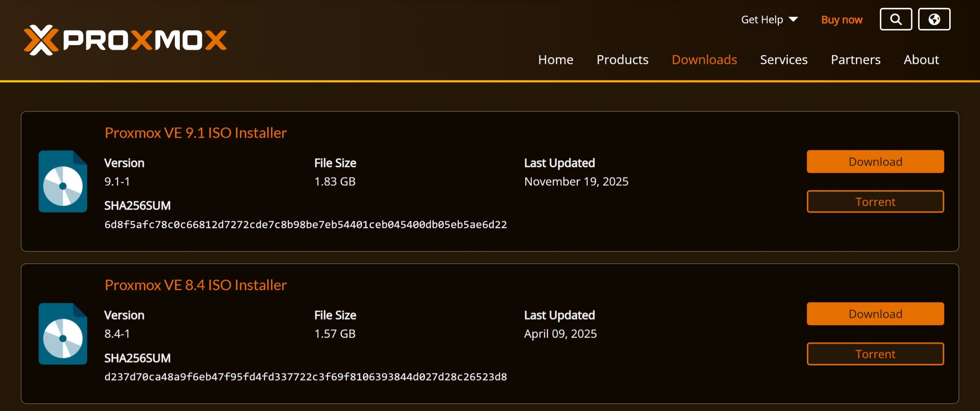Get the Torrent for Proxmox VE 9.1

875,202
